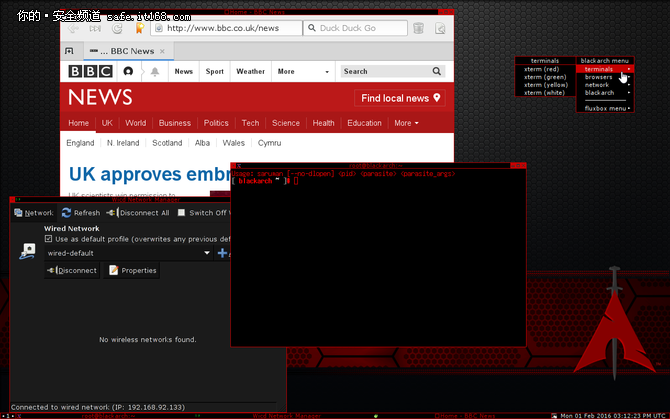Image resolution: width=670 pixels, height=419 pixels.
Task: Click the Refresh icon in network manager
Action: (66, 212)
